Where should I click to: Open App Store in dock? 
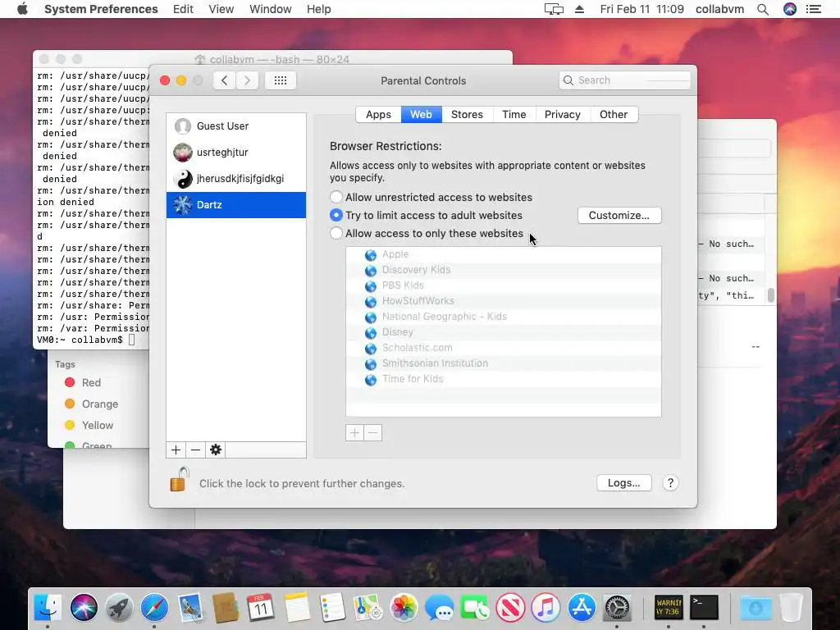click(582, 608)
